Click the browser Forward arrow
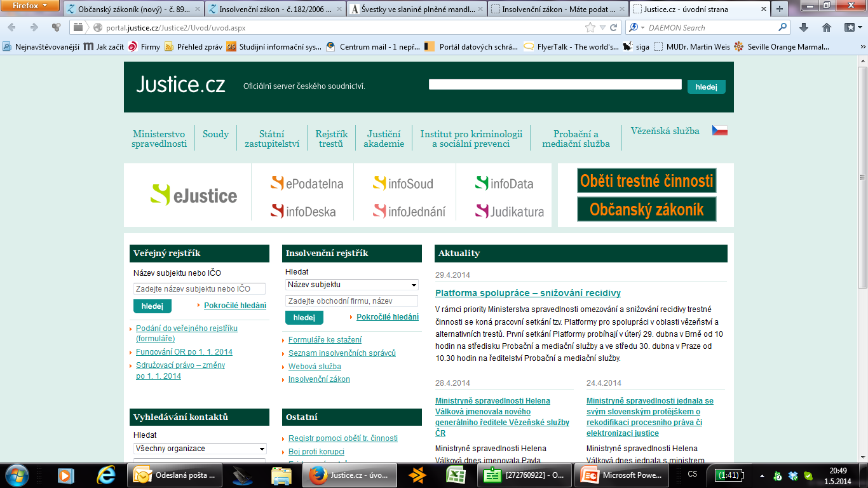This screenshot has height=488, width=868. [x=34, y=27]
